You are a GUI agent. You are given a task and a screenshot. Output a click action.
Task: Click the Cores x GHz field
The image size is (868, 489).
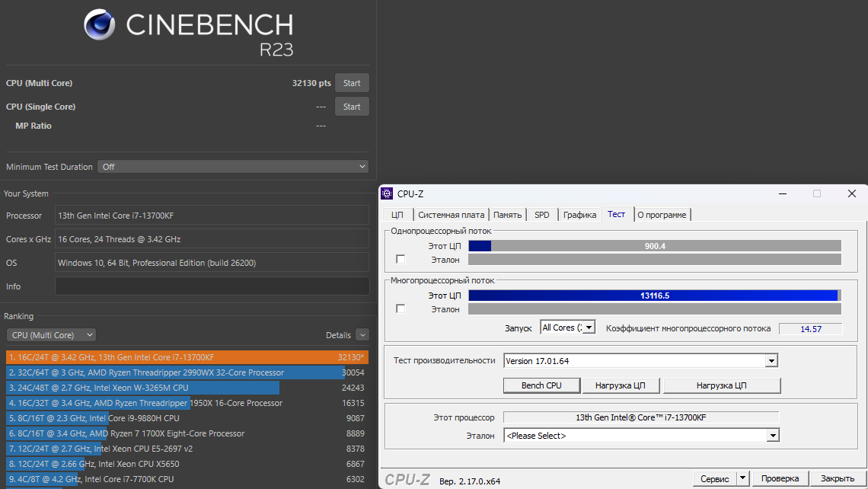click(212, 239)
